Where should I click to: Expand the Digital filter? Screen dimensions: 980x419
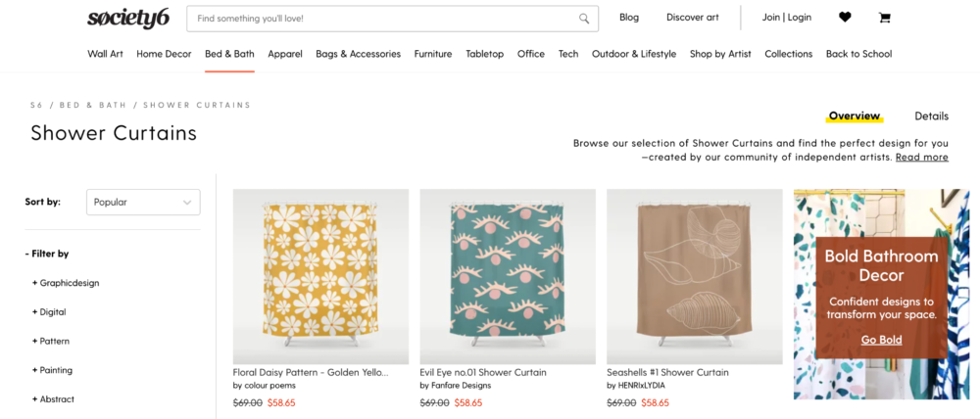click(x=53, y=312)
